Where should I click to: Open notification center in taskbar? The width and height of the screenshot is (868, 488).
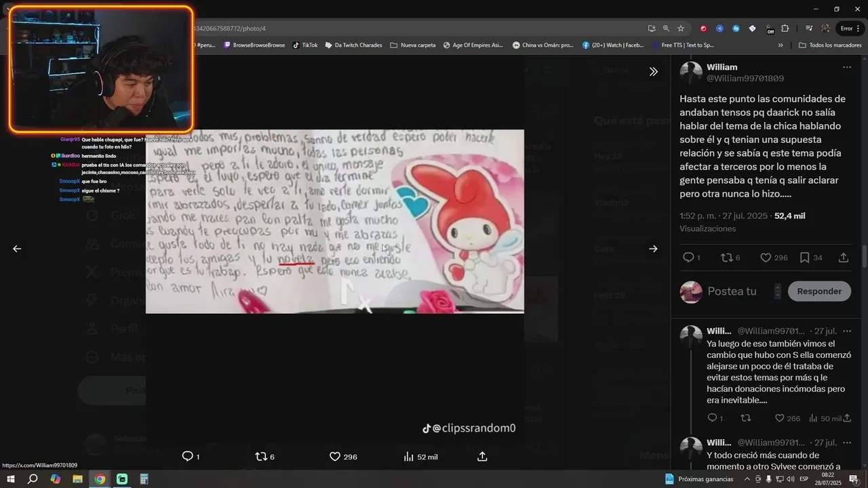coord(854,479)
